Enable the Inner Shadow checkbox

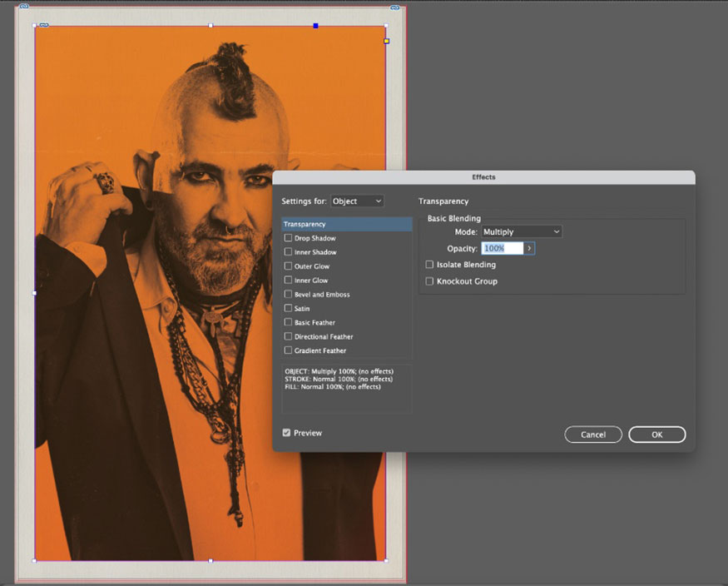(288, 252)
